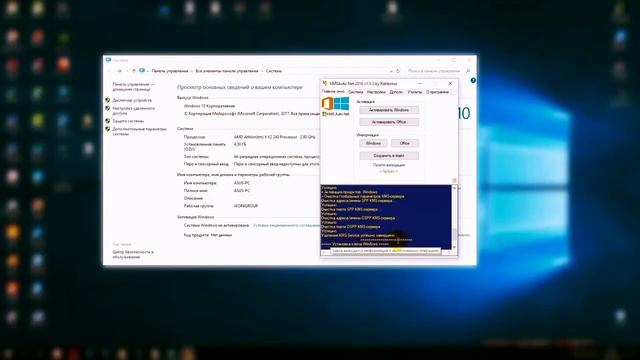The image size is (640, 360).
Task: Click the Активировать Office button
Action: pos(389,122)
